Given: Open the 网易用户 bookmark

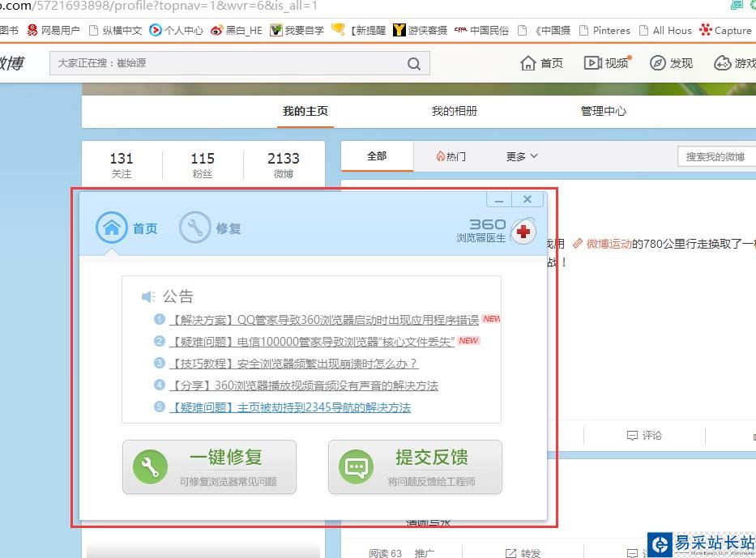Looking at the screenshot, I should click(53, 30).
